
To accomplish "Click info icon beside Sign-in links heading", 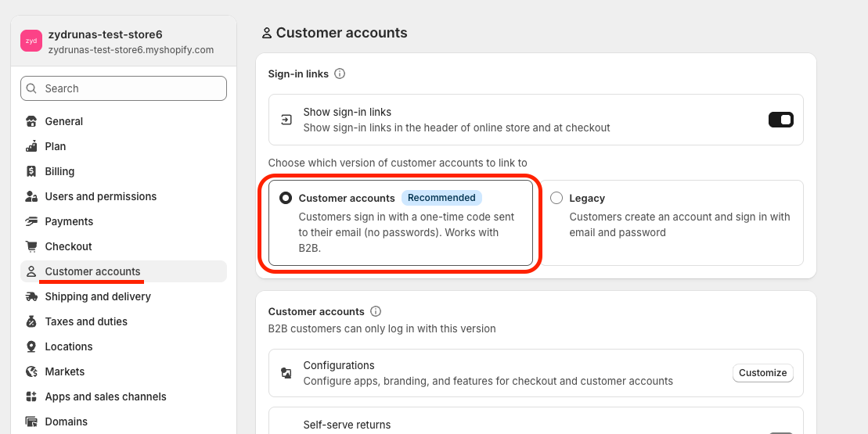I will 340,74.
